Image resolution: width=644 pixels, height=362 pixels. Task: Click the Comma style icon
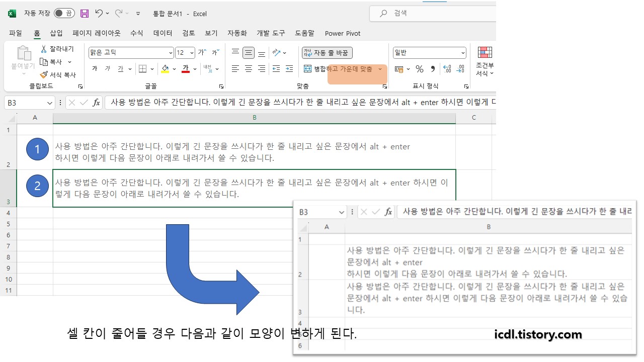pyautogui.click(x=433, y=69)
